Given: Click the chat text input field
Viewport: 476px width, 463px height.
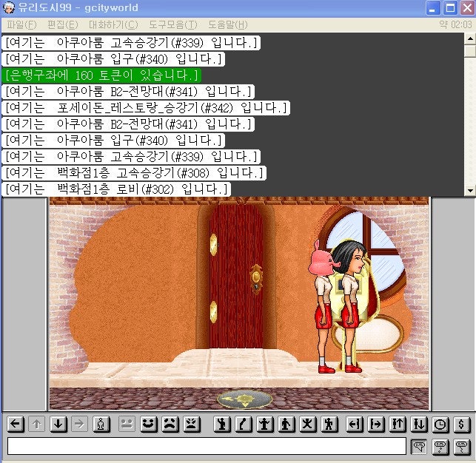Looking at the screenshot, I should pyautogui.click(x=207, y=446).
